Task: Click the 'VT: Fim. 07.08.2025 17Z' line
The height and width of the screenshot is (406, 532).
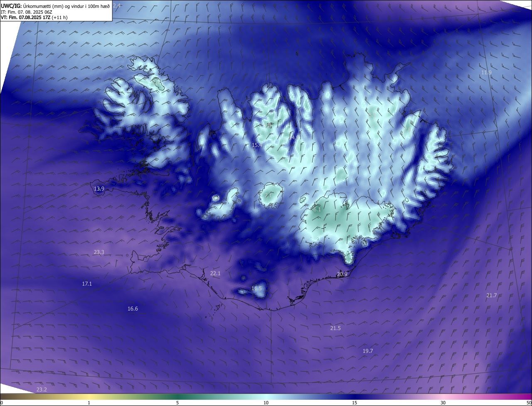Action: point(34,17)
